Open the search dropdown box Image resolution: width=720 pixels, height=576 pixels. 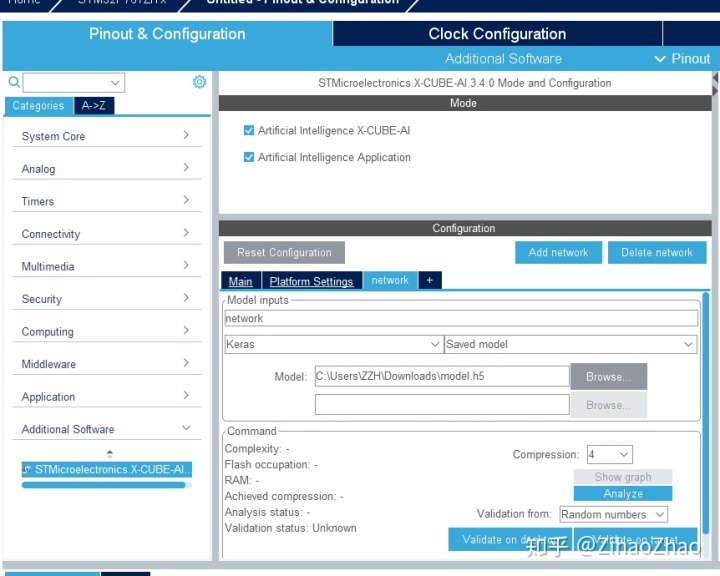pyautogui.click(x=73, y=83)
